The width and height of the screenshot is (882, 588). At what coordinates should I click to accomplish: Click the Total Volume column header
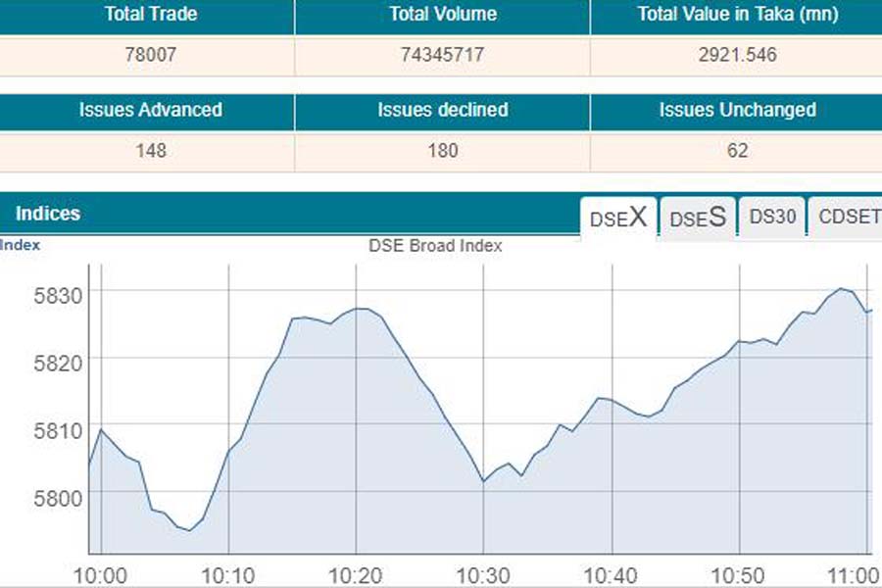pyautogui.click(x=442, y=15)
